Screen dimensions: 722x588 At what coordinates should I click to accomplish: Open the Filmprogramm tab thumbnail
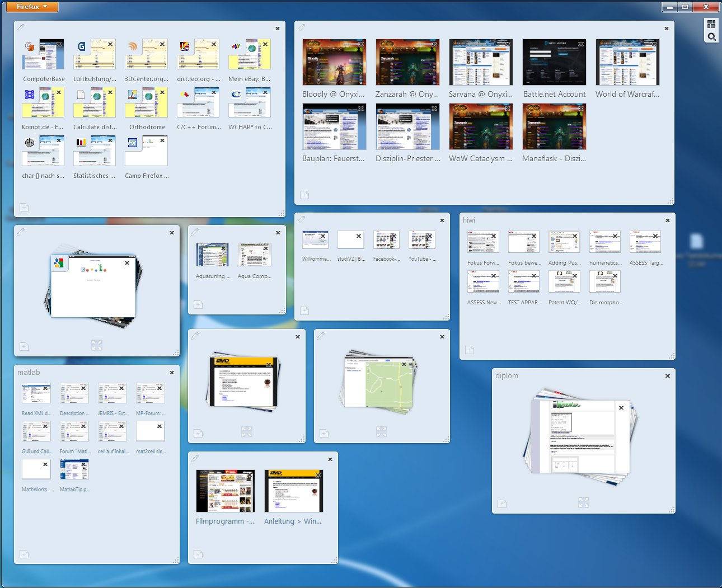click(226, 491)
